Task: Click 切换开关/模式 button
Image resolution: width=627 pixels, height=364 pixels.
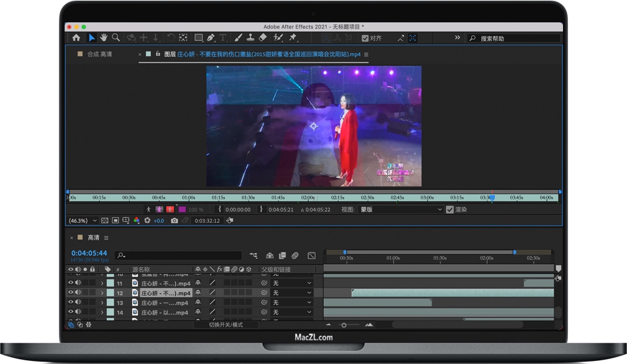Action: coord(226,325)
